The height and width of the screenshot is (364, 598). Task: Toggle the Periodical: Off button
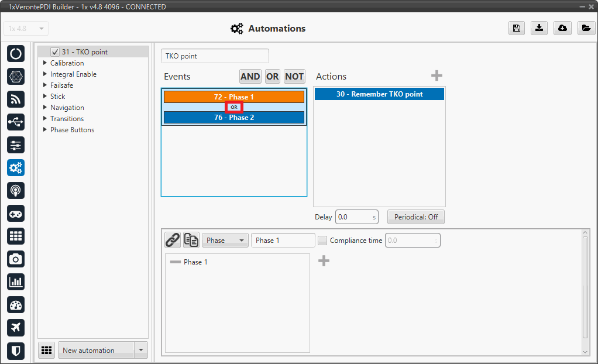click(415, 217)
